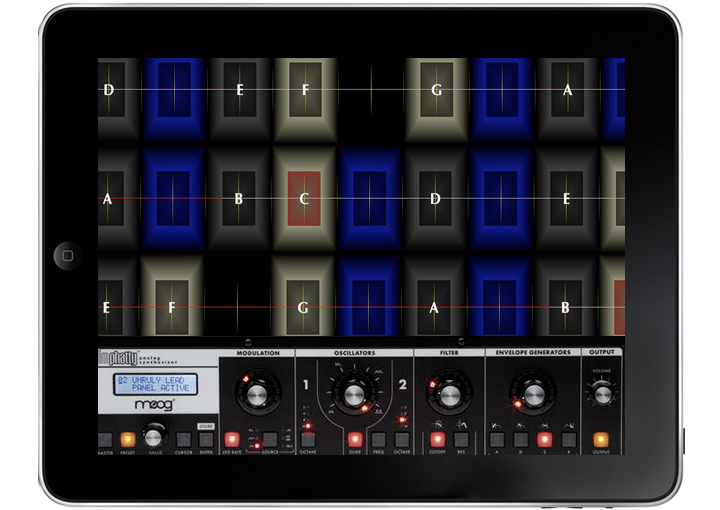Tap the attack envelope icon above A
Screen dimensions: 720x510
click(496, 426)
